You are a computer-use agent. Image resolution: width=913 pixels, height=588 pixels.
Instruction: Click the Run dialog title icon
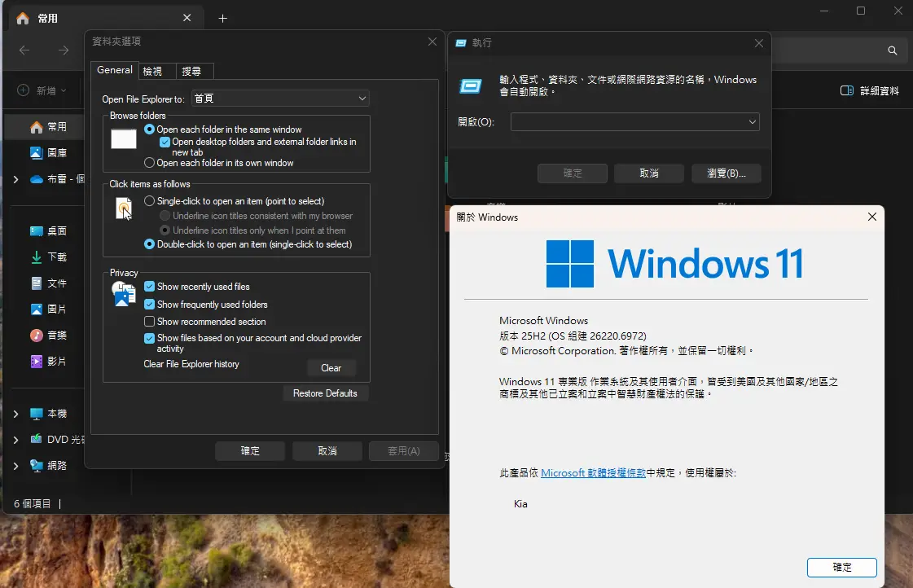461,43
